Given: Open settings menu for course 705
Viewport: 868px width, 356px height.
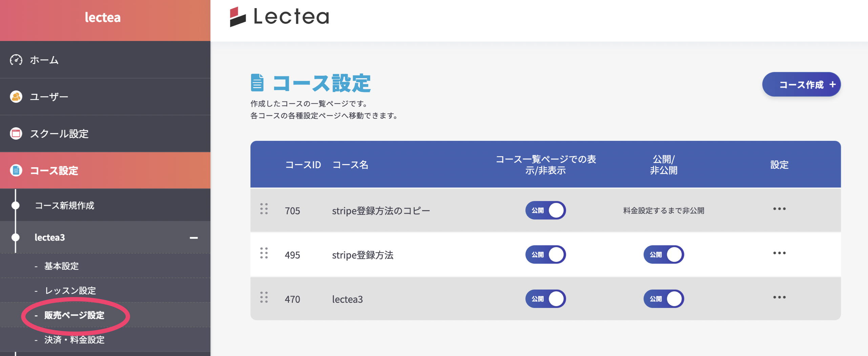Looking at the screenshot, I should click(779, 209).
